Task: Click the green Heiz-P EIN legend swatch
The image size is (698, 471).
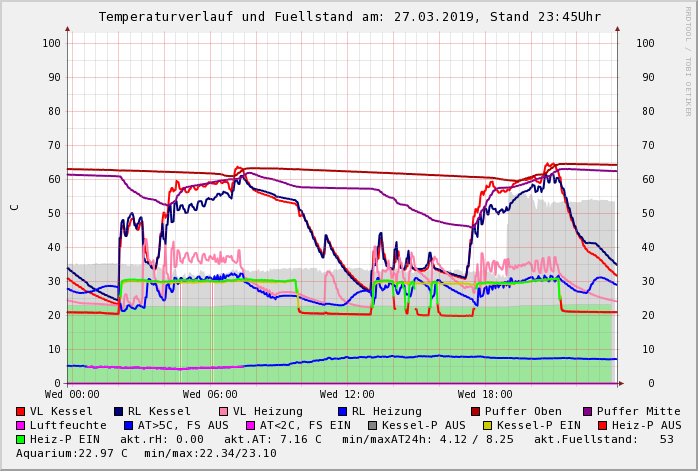Action: pos(21,439)
